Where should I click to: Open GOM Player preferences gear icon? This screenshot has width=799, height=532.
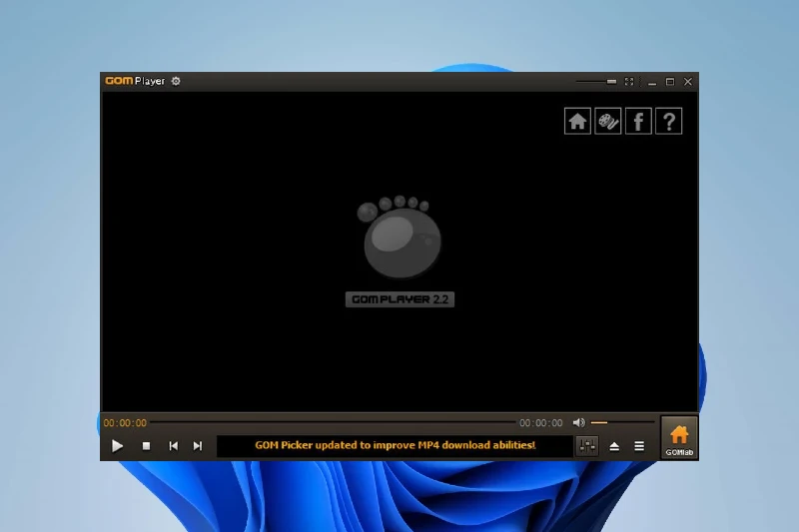[176, 81]
